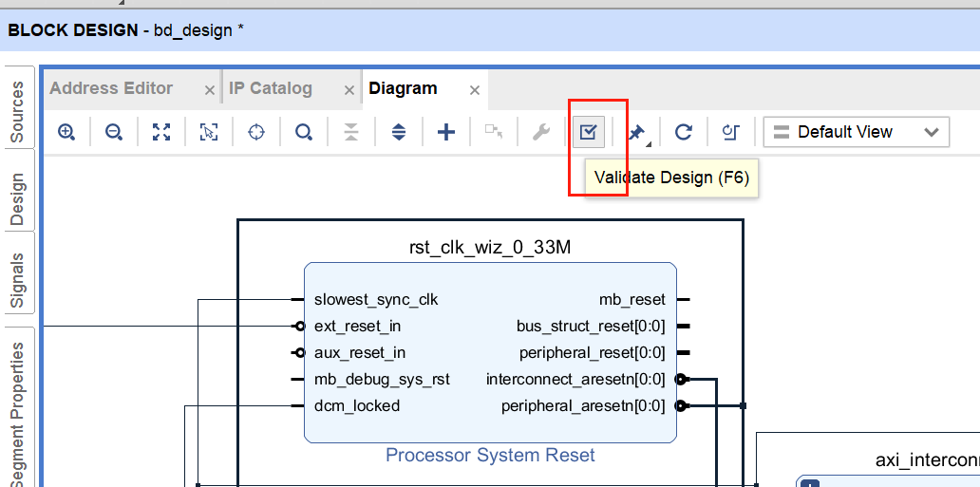
Task: Open the Default View dropdown
Action: 857,132
